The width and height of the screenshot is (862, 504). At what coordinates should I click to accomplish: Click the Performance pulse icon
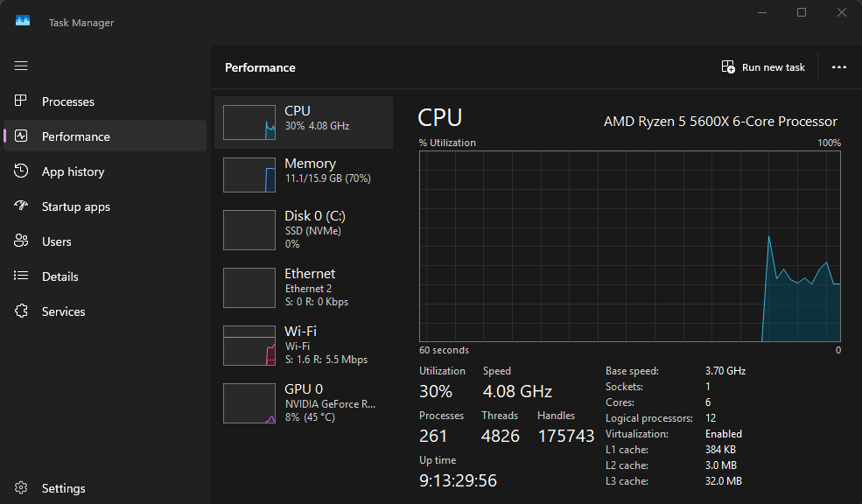click(21, 136)
